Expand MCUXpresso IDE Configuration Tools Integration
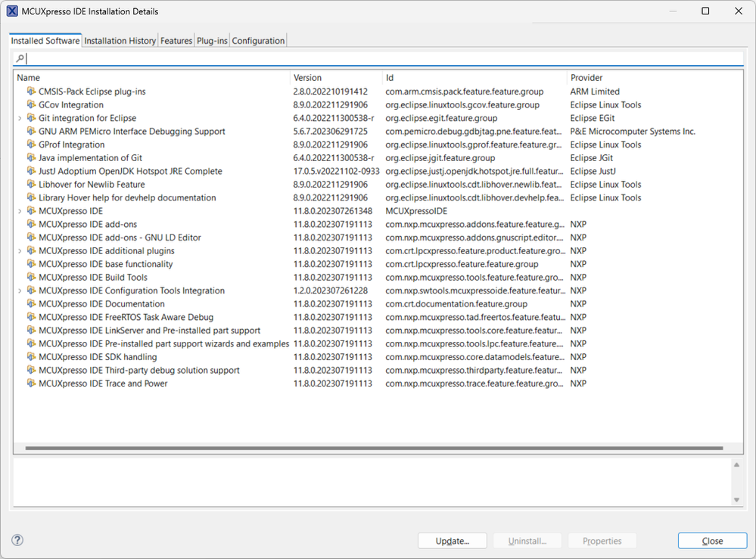This screenshot has width=756, height=559. [20, 290]
